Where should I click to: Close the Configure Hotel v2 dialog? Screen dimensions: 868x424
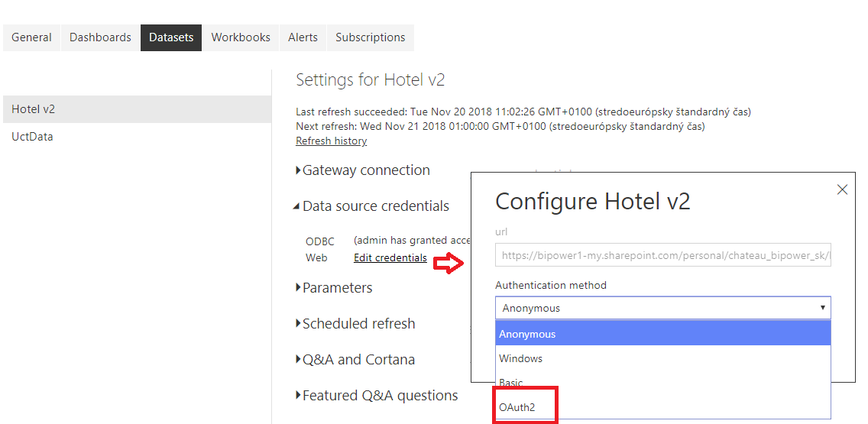[842, 190]
